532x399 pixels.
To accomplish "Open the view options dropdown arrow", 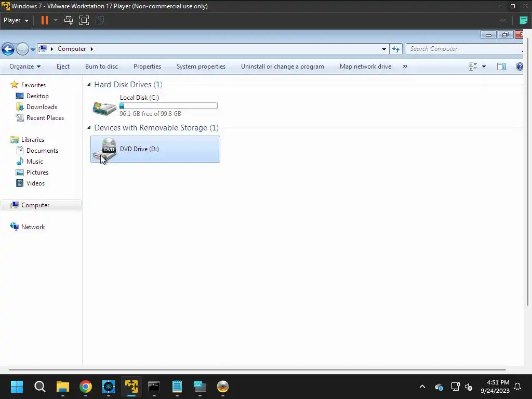I will point(484,66).
